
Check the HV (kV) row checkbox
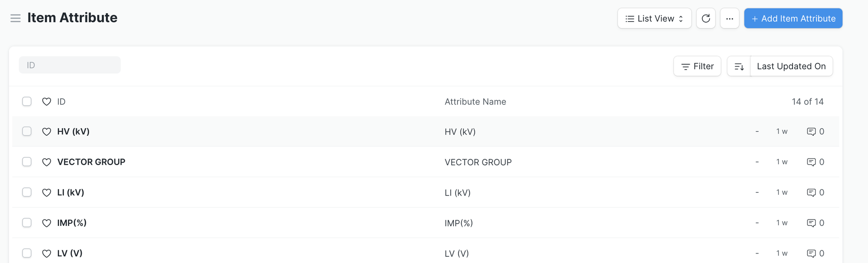point(27,131)
